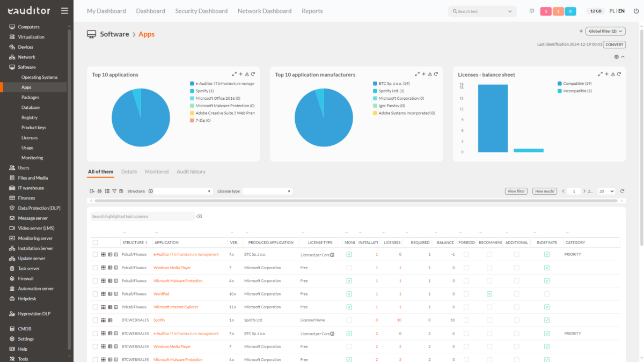Click the Software breadcrumb link

[114, 34]
